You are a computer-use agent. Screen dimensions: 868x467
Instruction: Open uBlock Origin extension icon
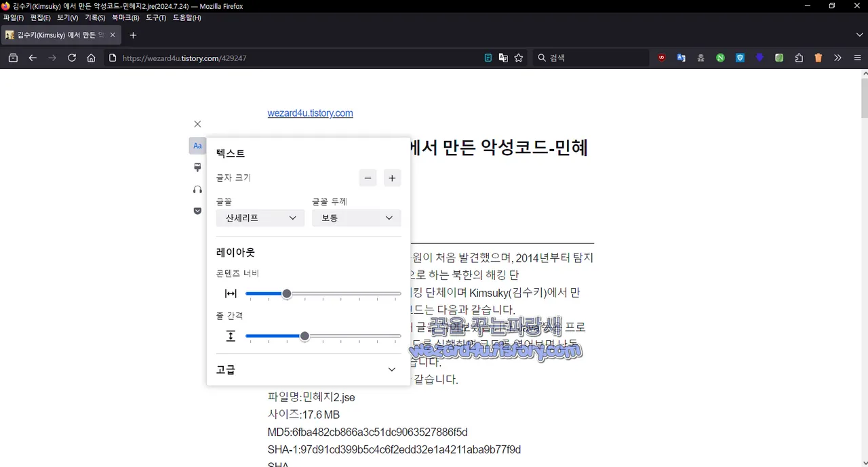tap(662, 58)
